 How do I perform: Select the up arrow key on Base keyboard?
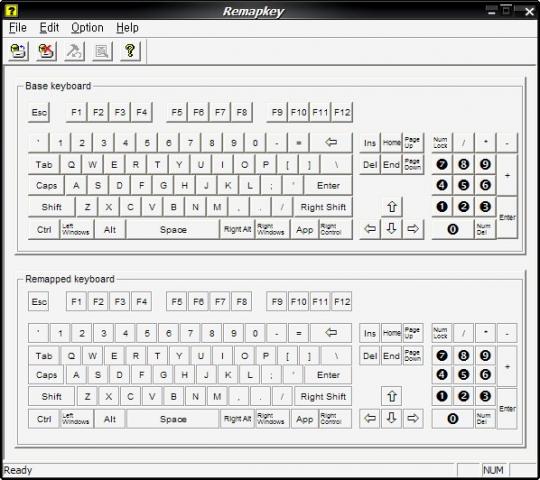coord(392,207)
